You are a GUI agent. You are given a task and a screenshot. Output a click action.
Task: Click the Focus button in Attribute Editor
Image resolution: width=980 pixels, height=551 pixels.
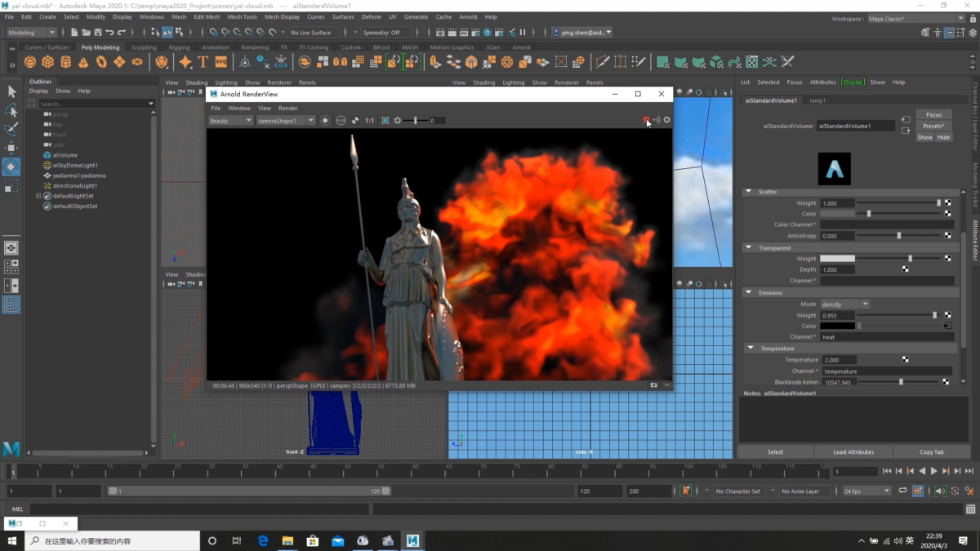pyautogui.click(x=933, y=115)
